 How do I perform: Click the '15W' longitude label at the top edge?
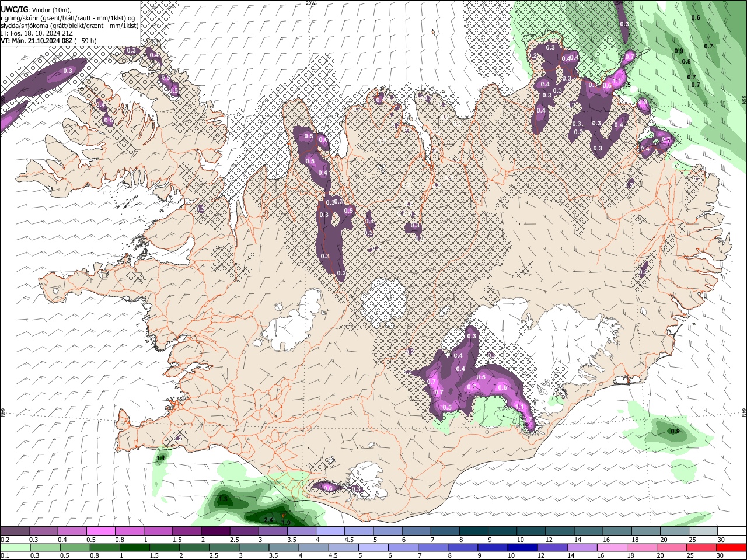pos(618,3)
